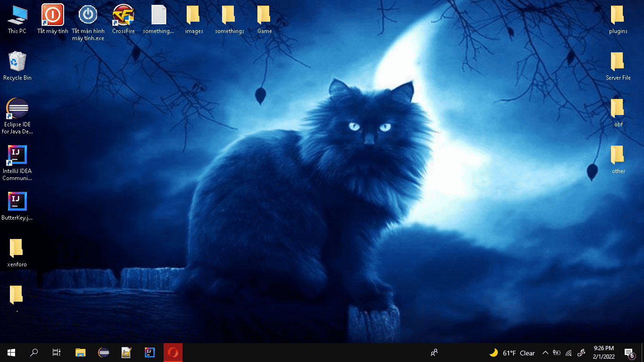Open the Wi-Fi network tray icon

tap(569, 353)
